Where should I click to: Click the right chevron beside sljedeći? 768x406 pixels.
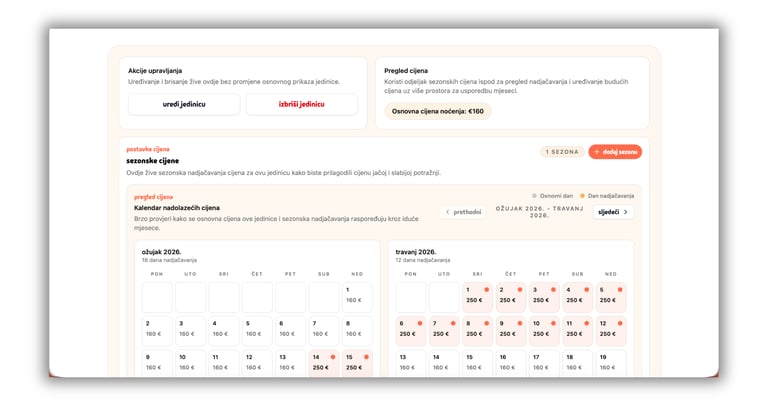(626, 212)
